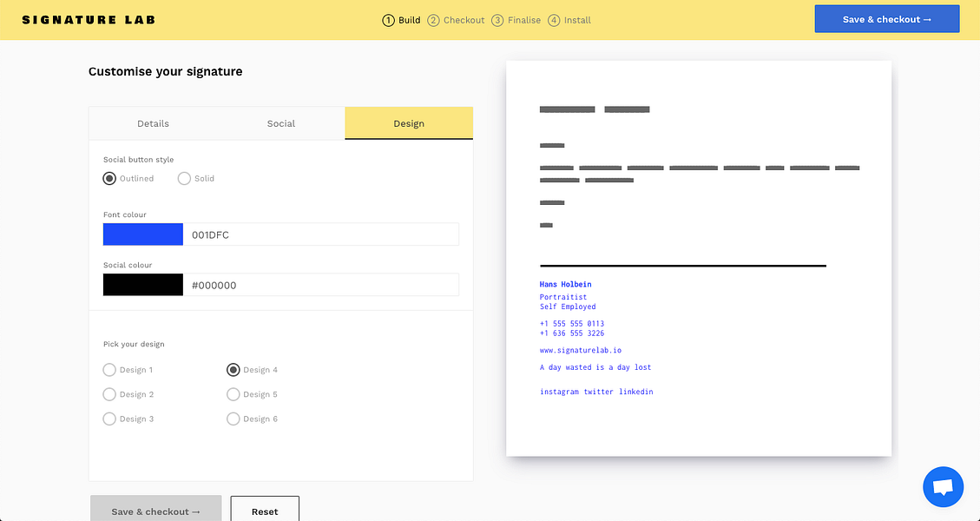Go to step 2 Checkout
The width and height of the screenshot is (980, 521).
tap(456, 20)
